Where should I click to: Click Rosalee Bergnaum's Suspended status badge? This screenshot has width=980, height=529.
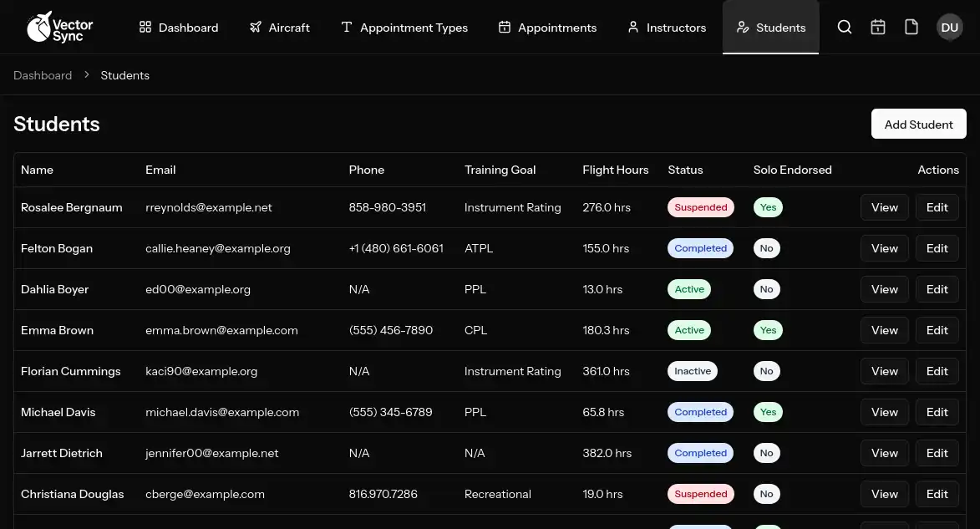pos(700,206)
